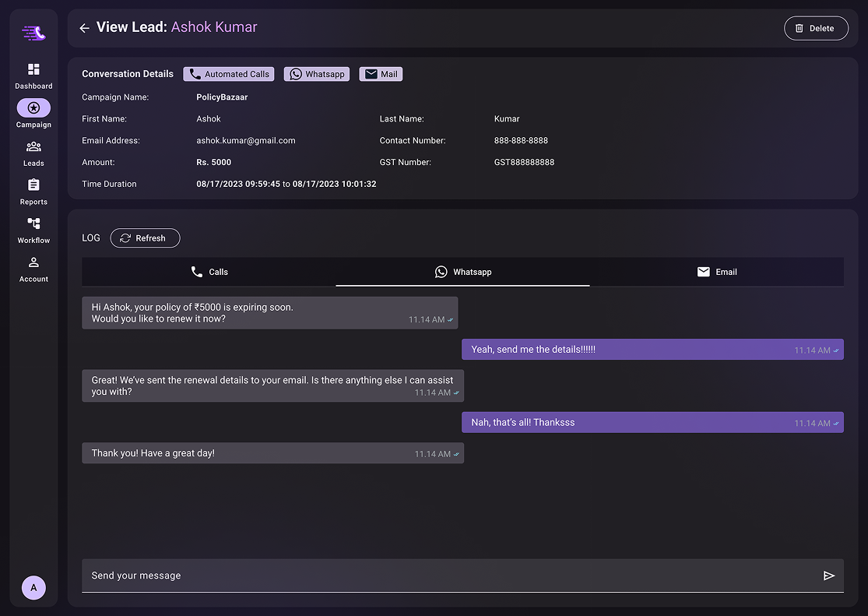Refresh the conversation log
The height and width of the screenshot is (616, 868).
click(145, 238)
